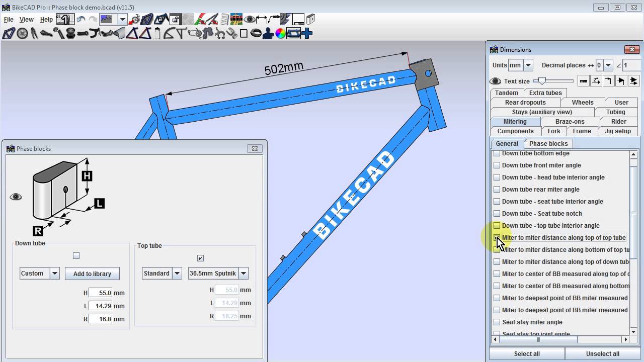
Task: Open the water bottle icon in the toolbar
Action: point(157,34)
